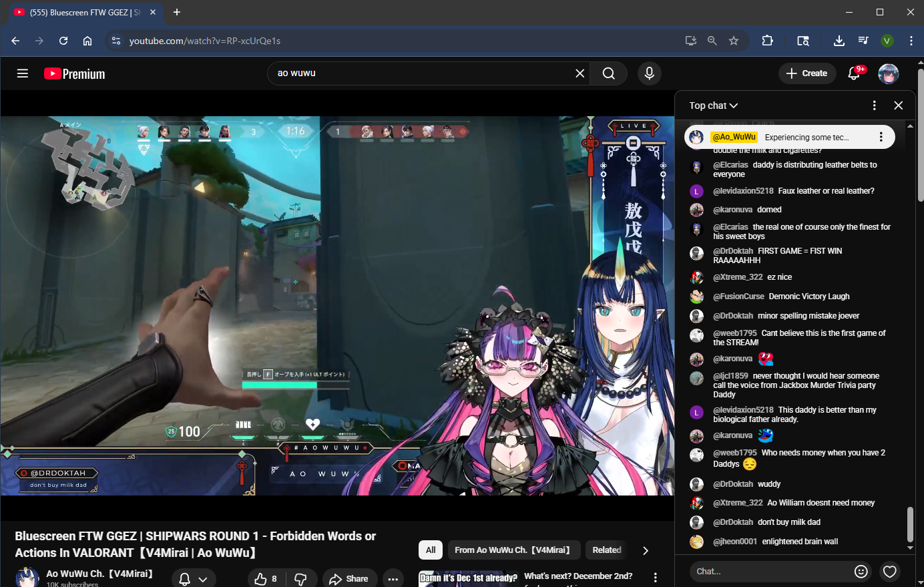This screenshot has width=924, height=587.
Task: Open Chrome profile V
Action: click(x=887, y=41)
